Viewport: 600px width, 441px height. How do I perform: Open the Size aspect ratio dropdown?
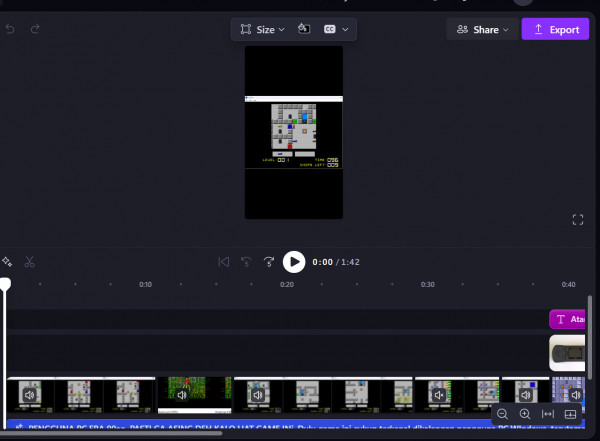[262, 29]
